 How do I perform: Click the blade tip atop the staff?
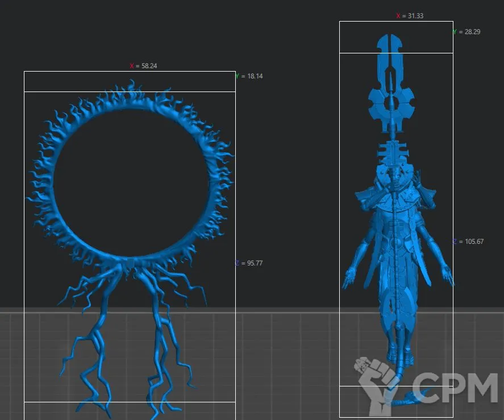pyautogui.click(x=390, y=45)
